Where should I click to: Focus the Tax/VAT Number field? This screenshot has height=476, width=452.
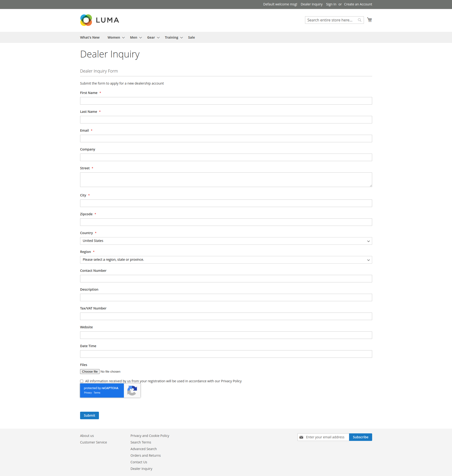(226, 316)
